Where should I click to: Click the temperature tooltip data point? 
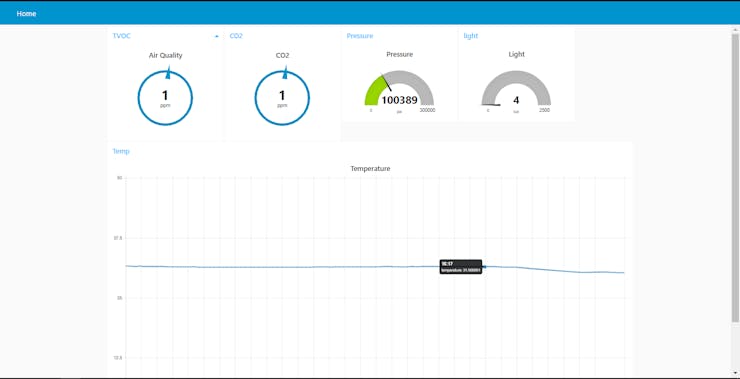[484, 267]
